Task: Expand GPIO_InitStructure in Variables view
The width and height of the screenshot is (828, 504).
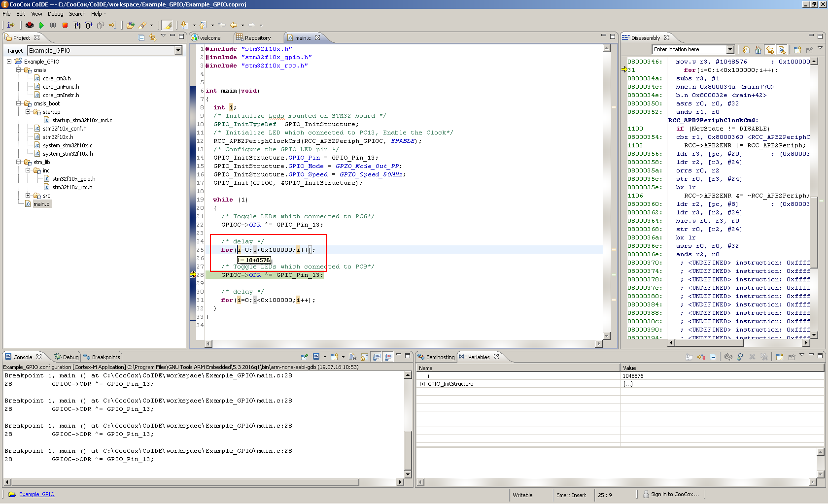Action: [422, 384]
